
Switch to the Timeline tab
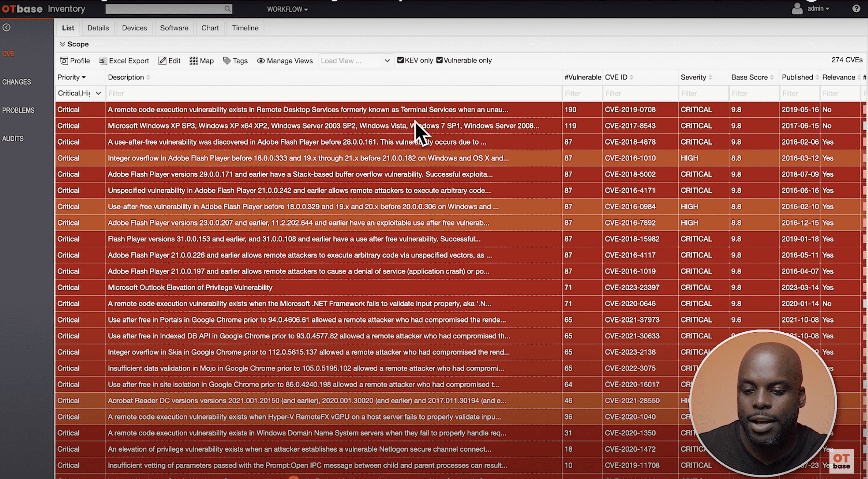point(245,28)
